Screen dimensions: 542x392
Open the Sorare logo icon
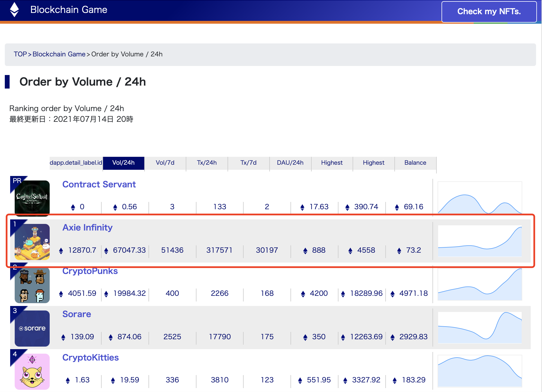point(32,328)
